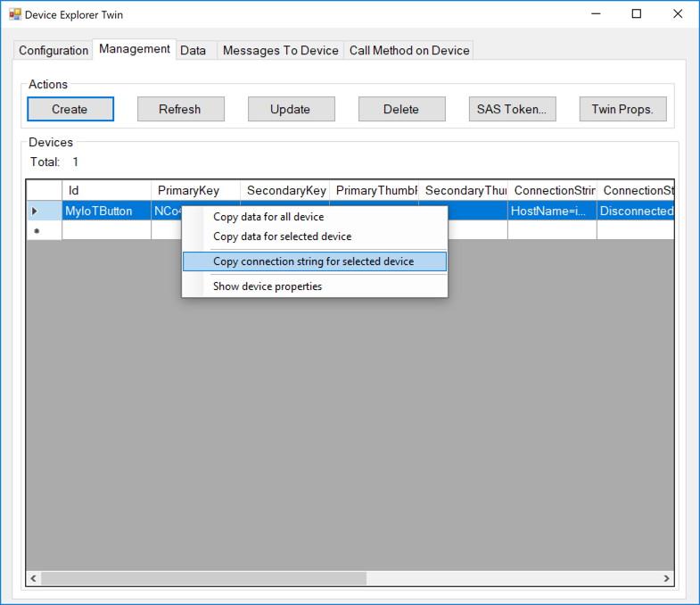
Task: Click the Update button
Action: 291,109
